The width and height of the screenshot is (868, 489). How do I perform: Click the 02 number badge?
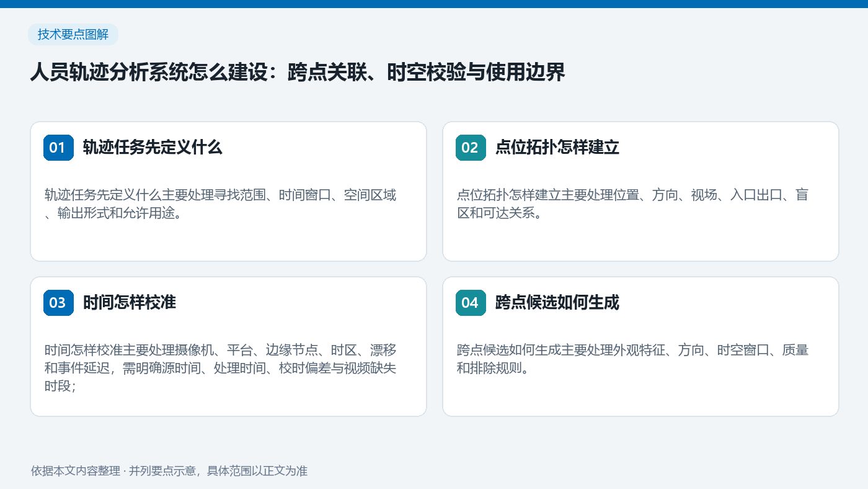pos(471,148)
